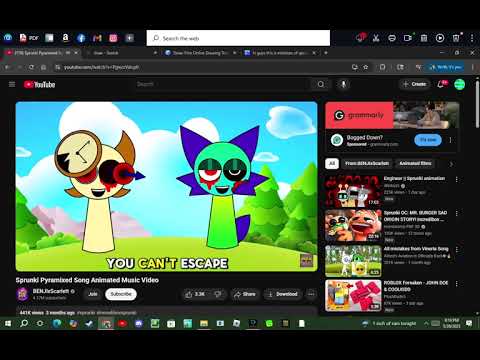Screen dimensions: 480x360
Task: Open the Grammarly ad options menu
Action: coord(450,140)
